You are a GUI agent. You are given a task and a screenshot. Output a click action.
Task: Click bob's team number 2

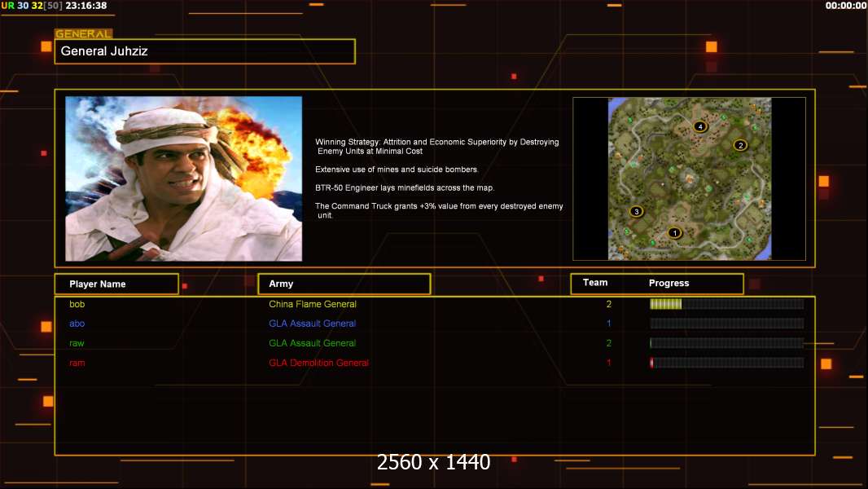[x=609, y=304]
